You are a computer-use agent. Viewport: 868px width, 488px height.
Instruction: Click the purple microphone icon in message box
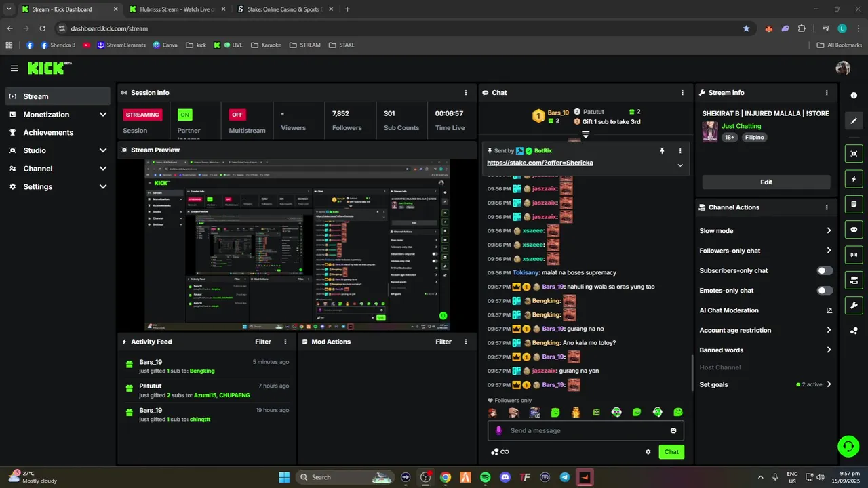499,430
